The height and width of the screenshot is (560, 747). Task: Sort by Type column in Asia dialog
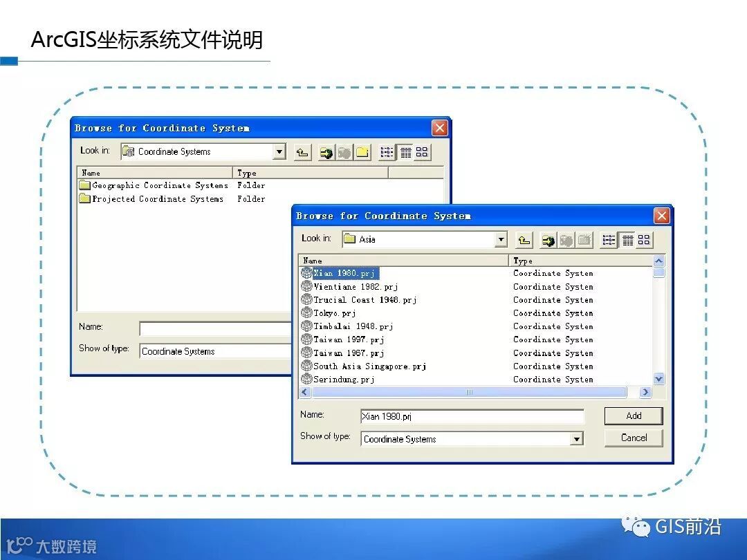[582, 261]
